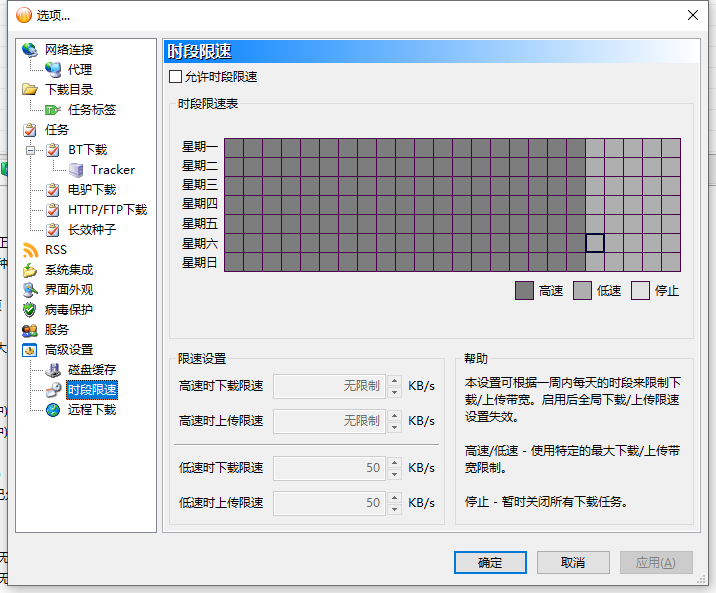716x593 pixels.
Task: Increase the 低速时下载限速 value with the up arrow
Action: 395,462
